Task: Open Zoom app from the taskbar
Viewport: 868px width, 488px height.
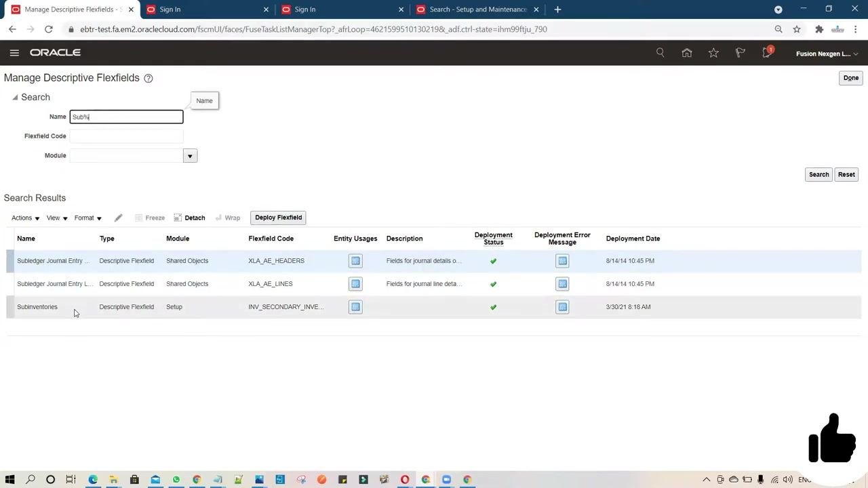Action: click(x=446, y=479)
